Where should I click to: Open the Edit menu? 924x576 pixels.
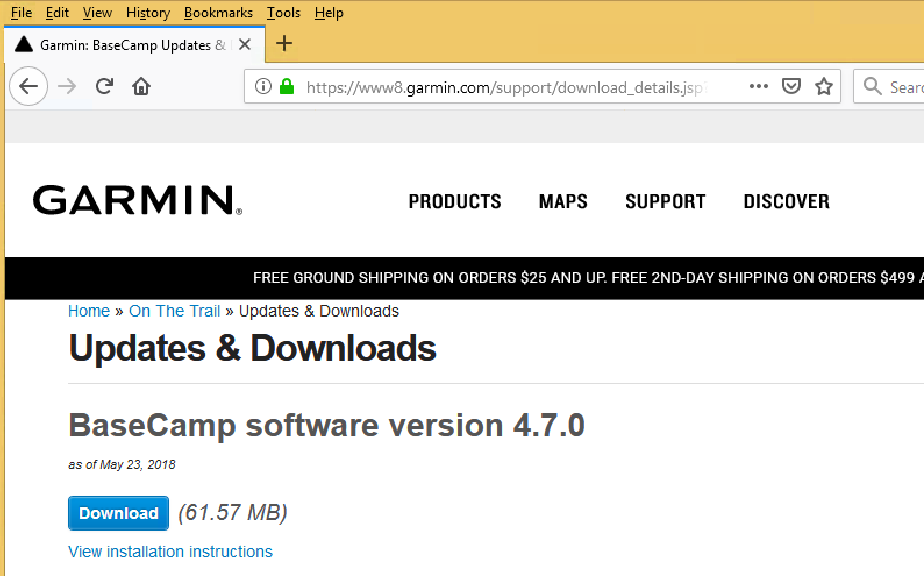[x=57, y=13]
